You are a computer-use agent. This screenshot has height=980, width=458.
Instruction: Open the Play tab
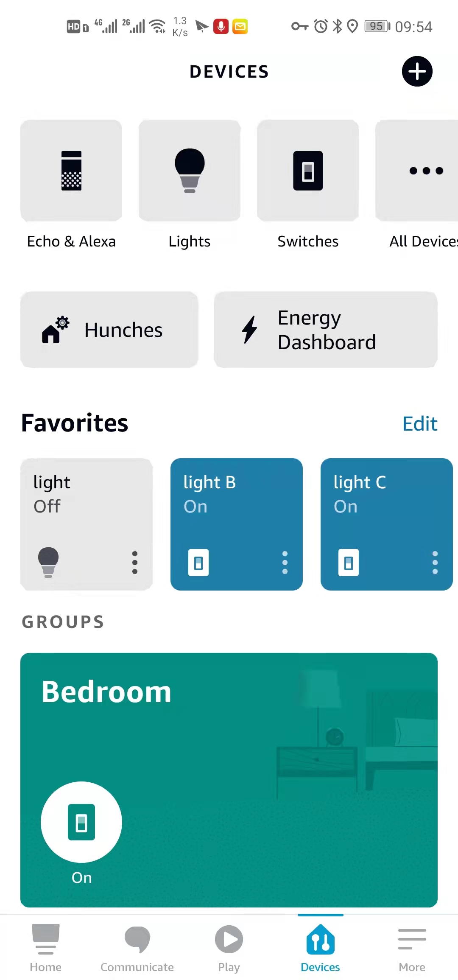click(x=229, y=948)
